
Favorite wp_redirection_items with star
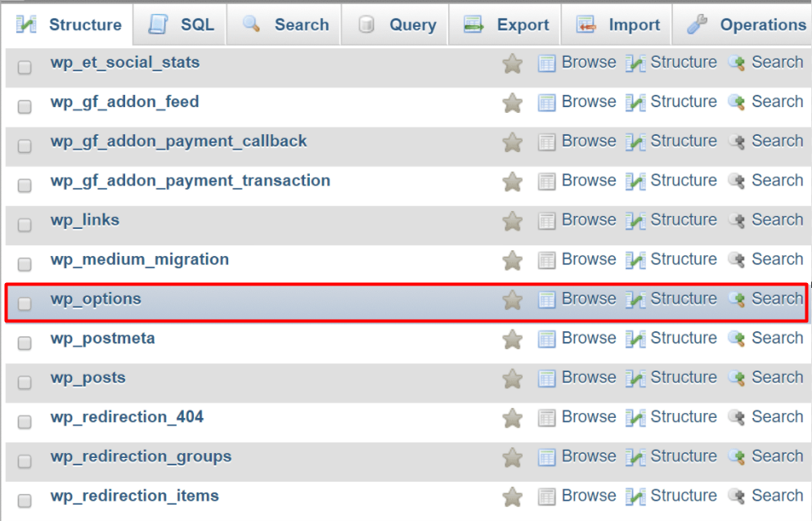click(x=512, y=496)
